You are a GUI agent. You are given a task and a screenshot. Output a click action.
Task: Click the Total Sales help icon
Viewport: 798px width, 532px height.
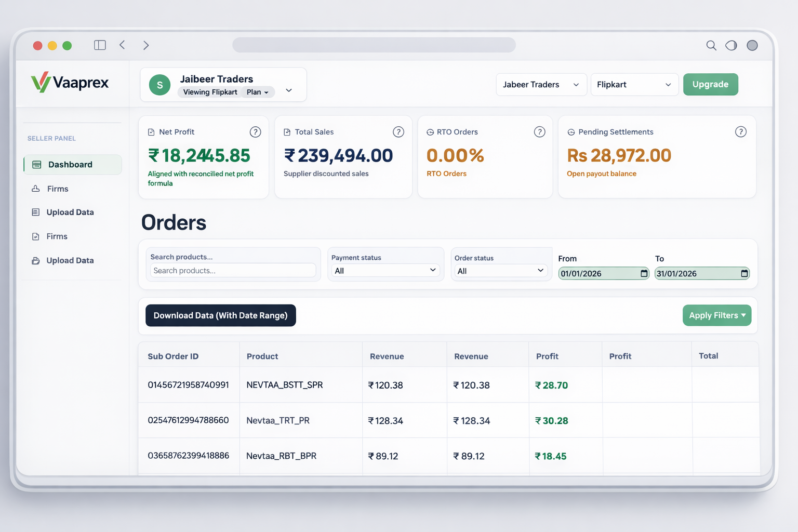(x=398, y=132)
